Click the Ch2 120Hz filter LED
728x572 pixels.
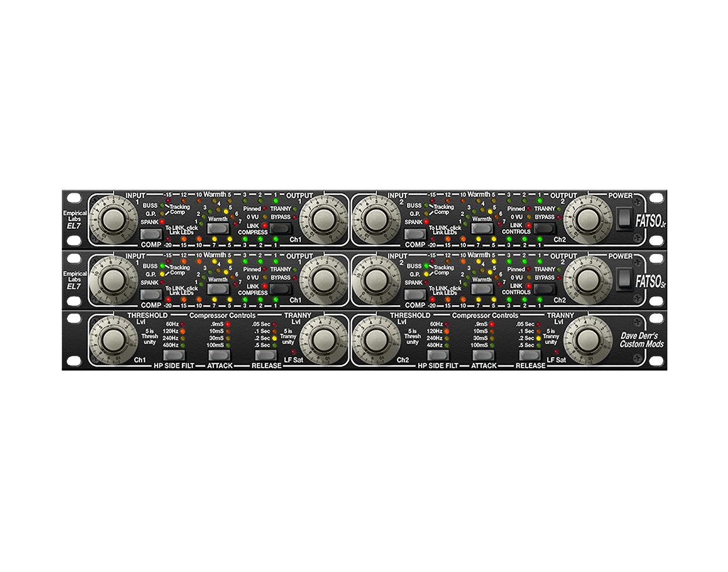[x=446, y=331]
